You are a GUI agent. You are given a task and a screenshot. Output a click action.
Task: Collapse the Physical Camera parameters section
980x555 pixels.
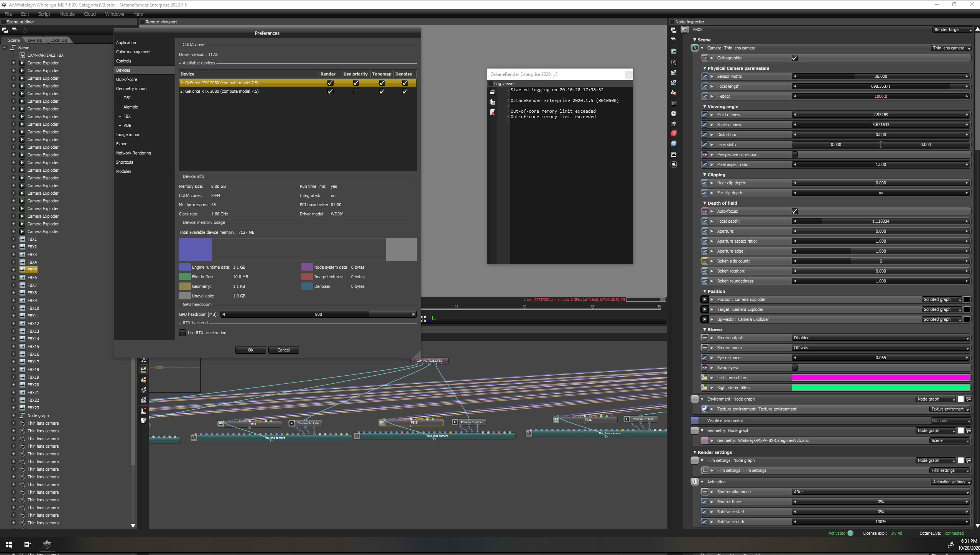tap(705, 68)
